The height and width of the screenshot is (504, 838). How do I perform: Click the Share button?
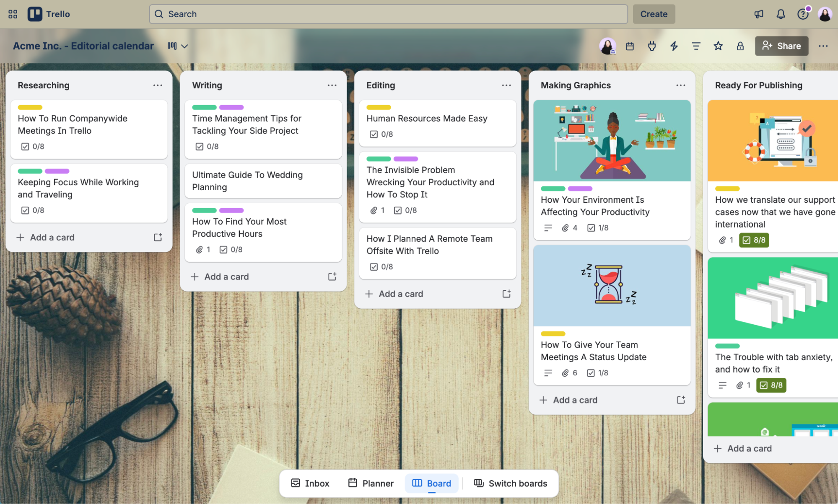pos(781,46)
